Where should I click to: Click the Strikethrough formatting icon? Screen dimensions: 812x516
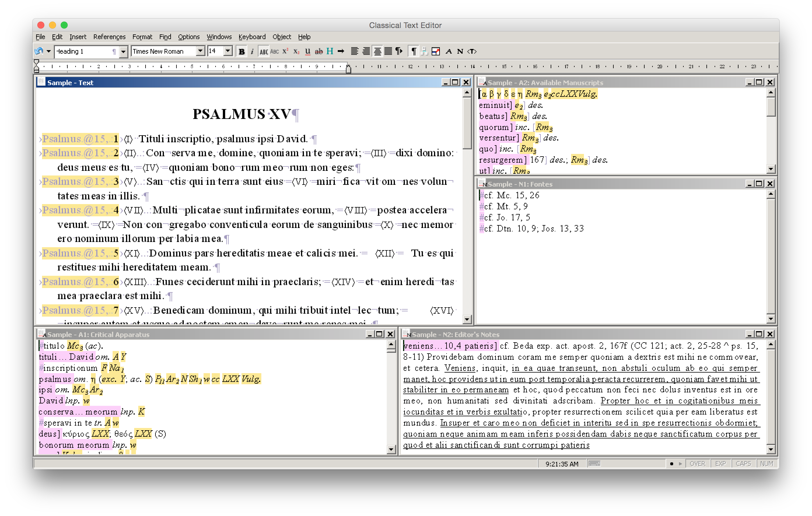319,52
